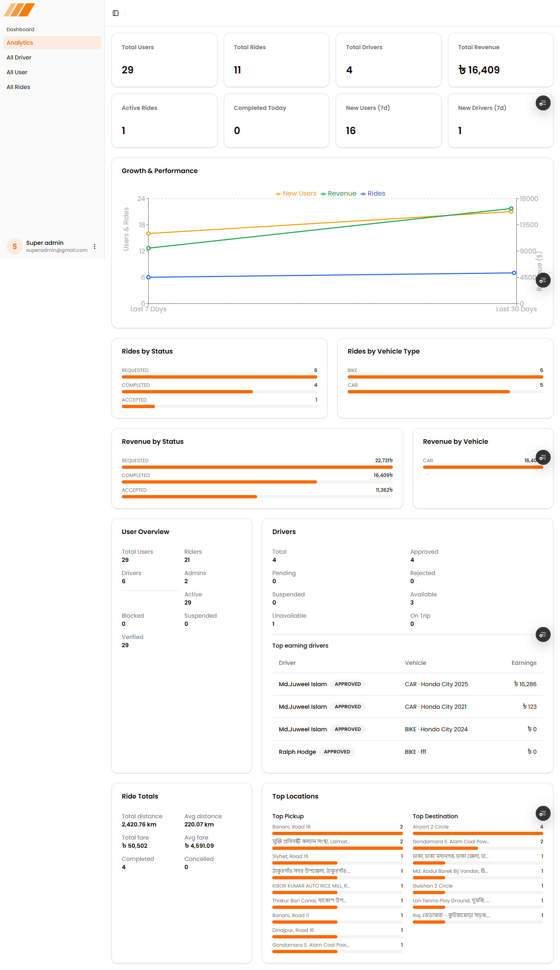
Task: Click COMPLETED bar in Rides by Status
Action: (x=219, y=391)
